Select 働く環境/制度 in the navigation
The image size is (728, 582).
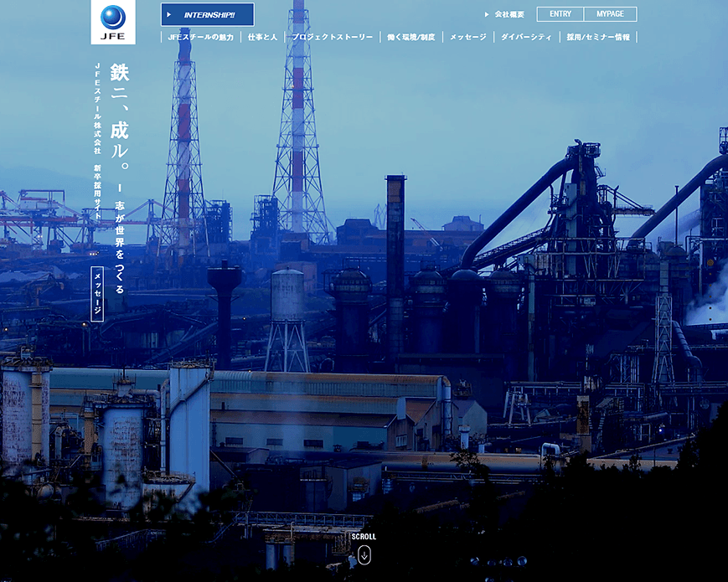click(411, 38)
